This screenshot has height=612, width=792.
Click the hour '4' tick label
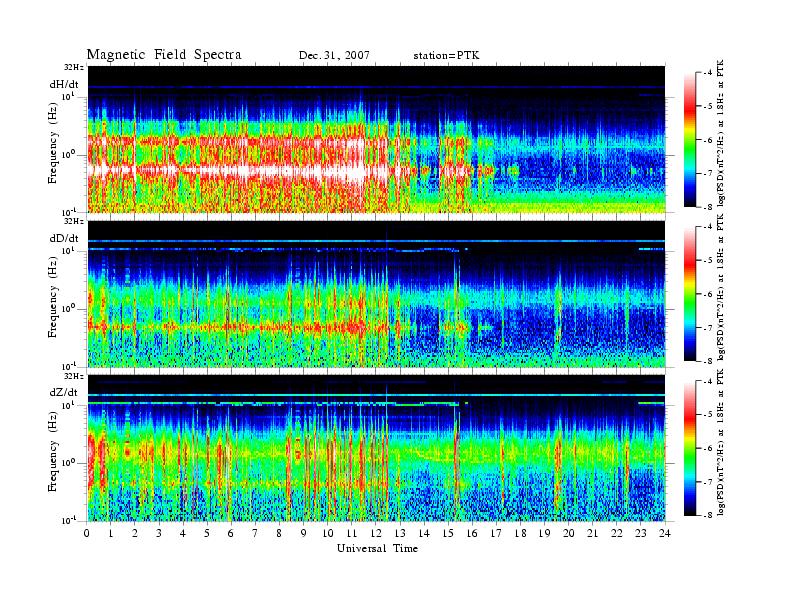[x=183, y=533]
